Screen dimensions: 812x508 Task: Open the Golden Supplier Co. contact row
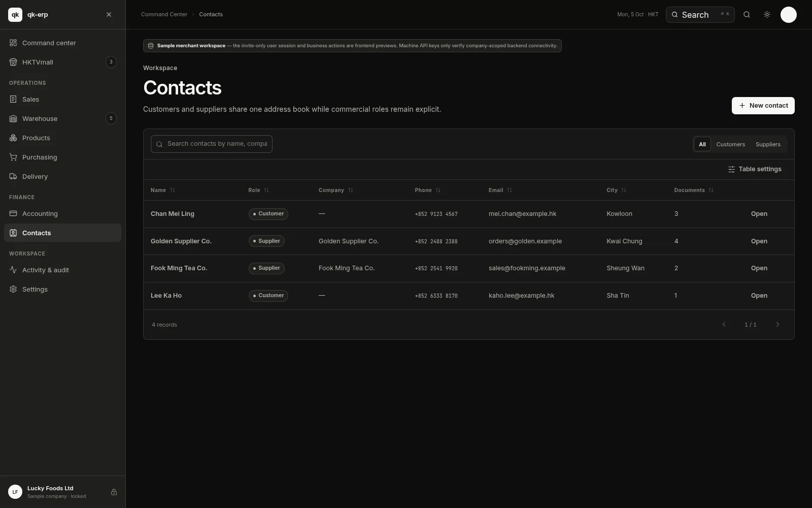click(x=759, y=241)
